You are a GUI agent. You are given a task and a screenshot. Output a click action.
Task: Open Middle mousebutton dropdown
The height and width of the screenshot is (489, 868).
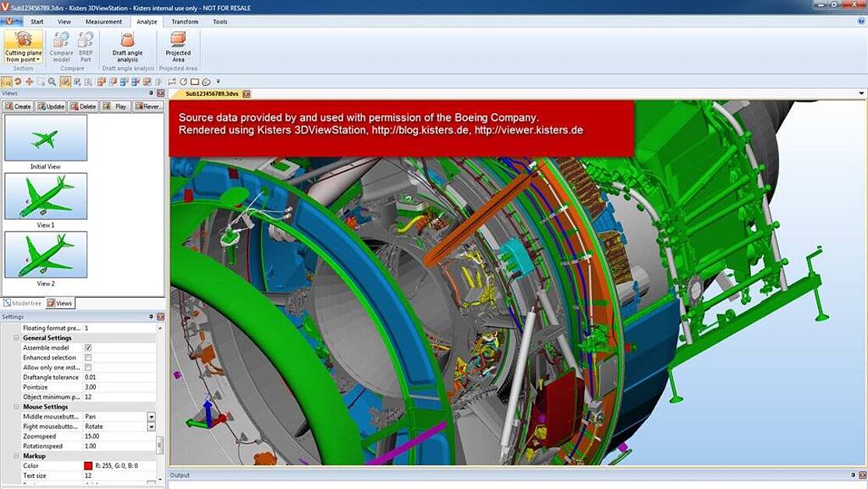click(151, 416)
